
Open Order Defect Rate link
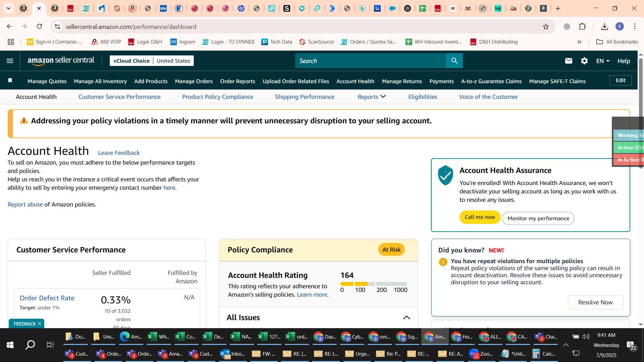47,298
